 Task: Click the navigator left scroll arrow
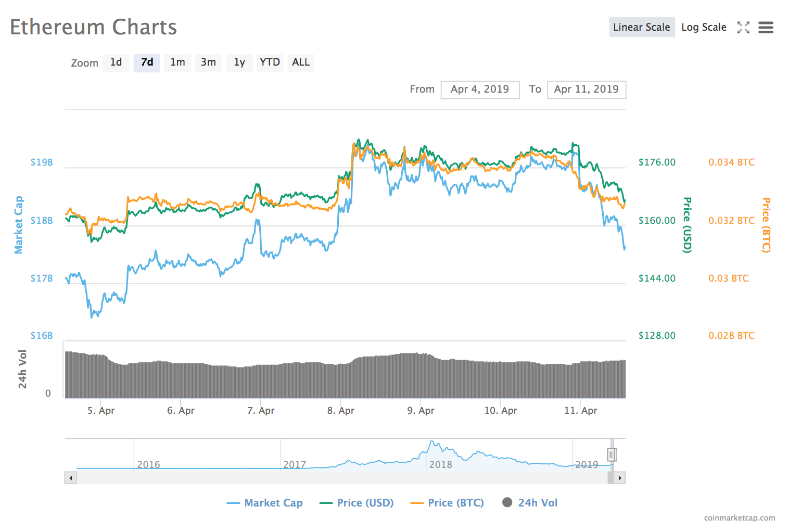pyautogui.click(x=71, y=478)
